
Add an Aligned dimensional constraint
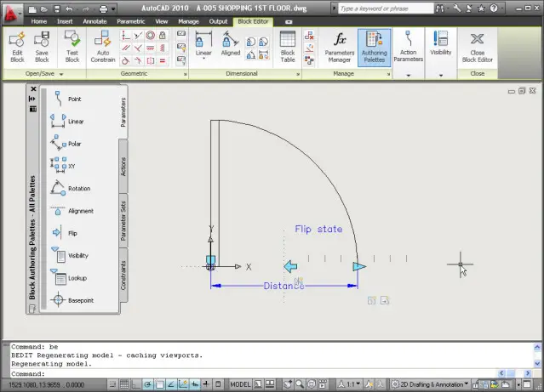pos(231,43)
